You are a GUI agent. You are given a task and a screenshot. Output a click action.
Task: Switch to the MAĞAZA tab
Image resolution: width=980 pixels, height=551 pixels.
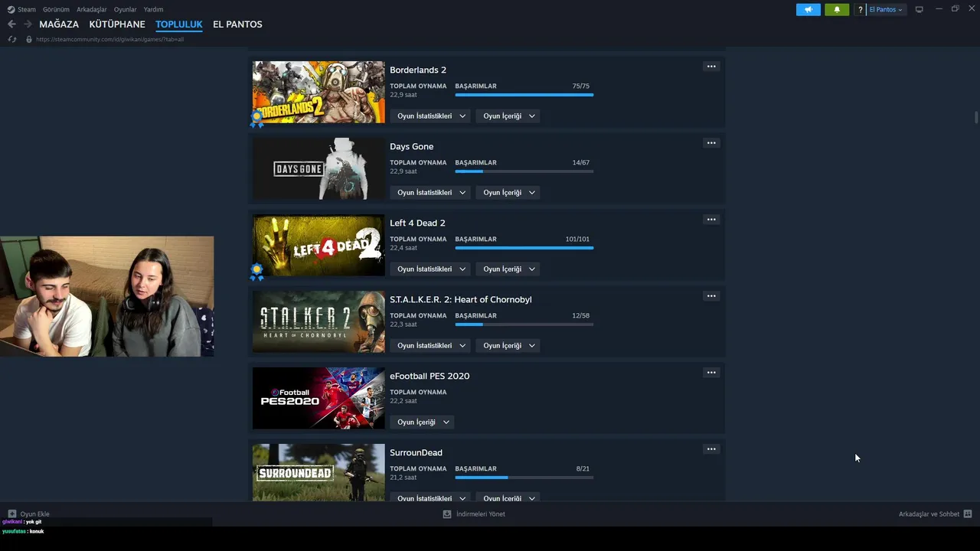(x=59, y=24)
